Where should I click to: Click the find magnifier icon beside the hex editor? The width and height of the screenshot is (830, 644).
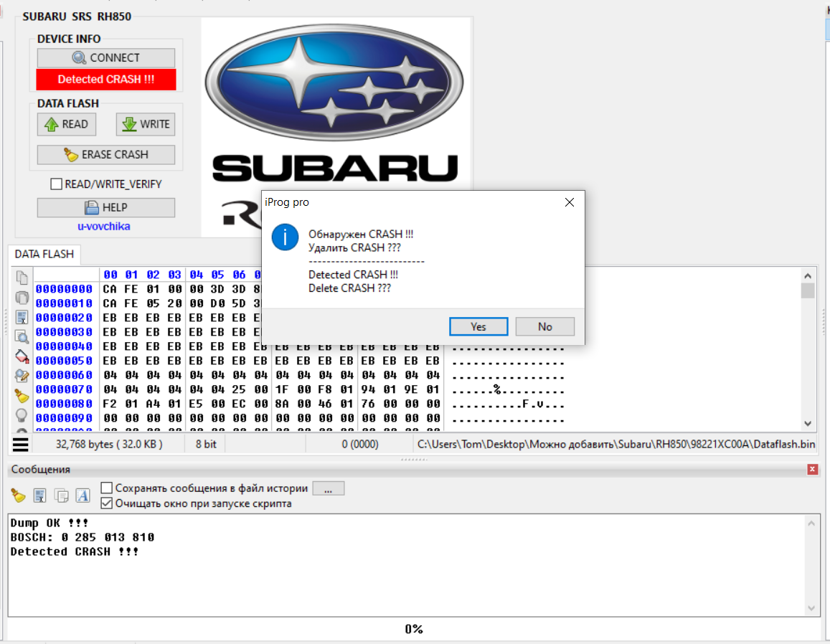tap(22, 336)
